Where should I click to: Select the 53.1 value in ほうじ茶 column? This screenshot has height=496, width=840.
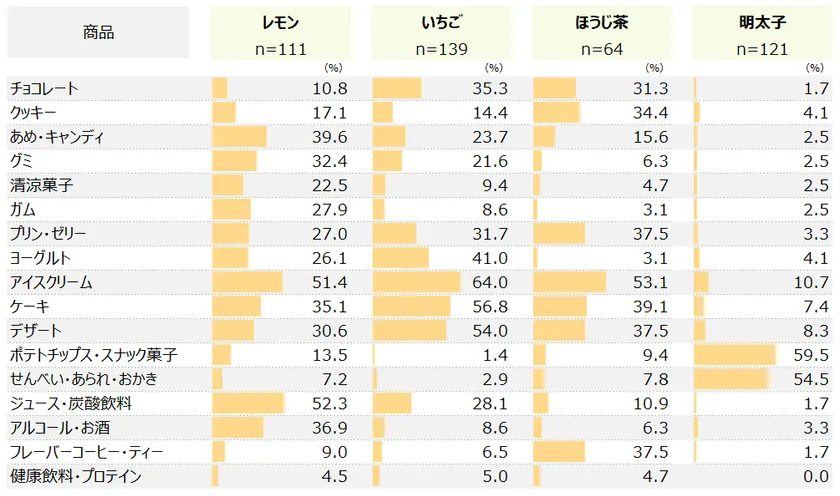click(651, 282)
